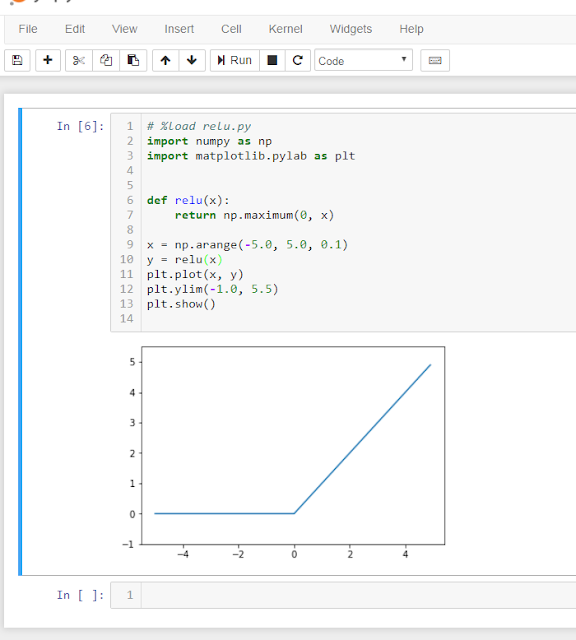Open the Kernel menu
The width and height of the screenshot is (576, 640).
tap(285, 29)
